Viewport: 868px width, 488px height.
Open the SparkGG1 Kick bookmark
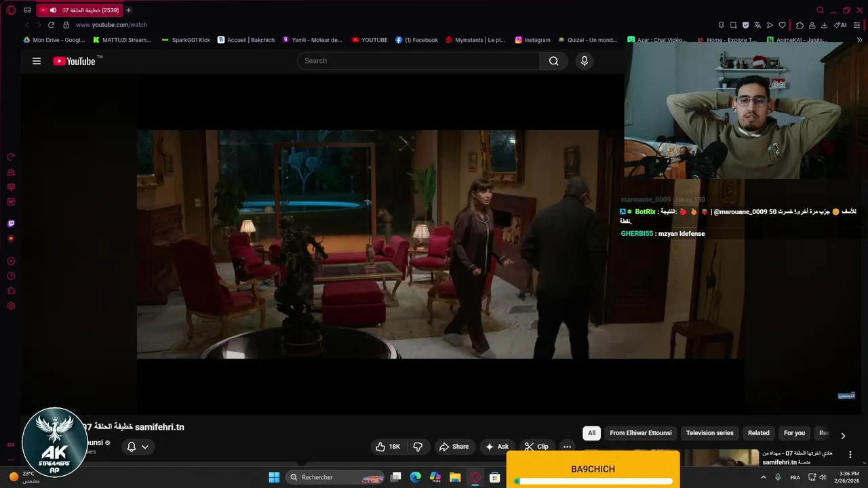(186, 40)
